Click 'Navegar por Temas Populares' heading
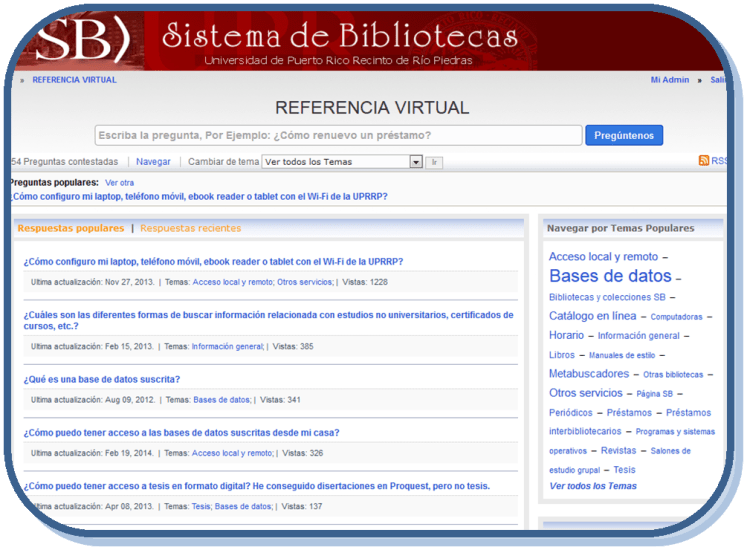 [620, 228]
